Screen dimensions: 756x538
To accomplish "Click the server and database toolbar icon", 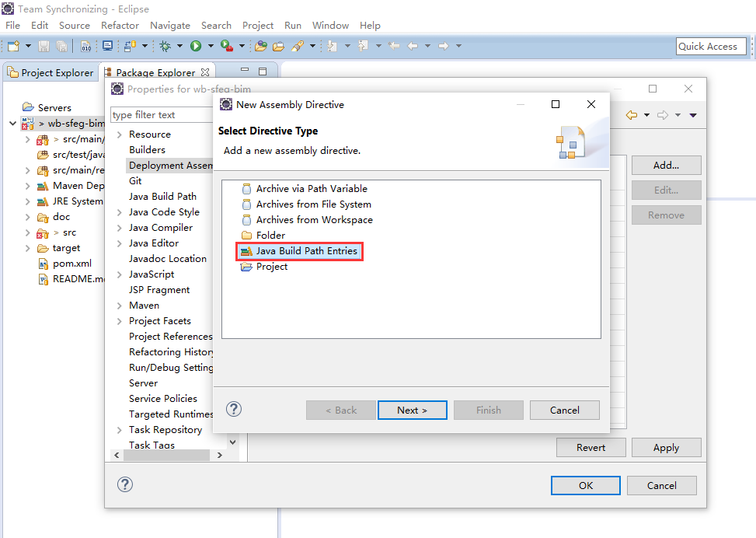I will pos(131,46).
